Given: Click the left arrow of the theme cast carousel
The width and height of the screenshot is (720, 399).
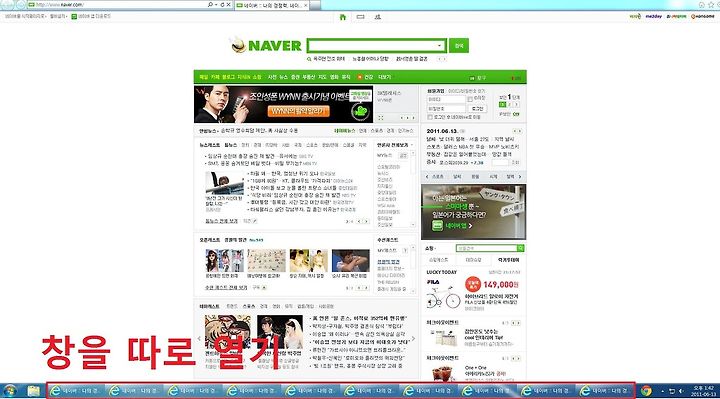Looking at the screenshot, I should [199, 339].
